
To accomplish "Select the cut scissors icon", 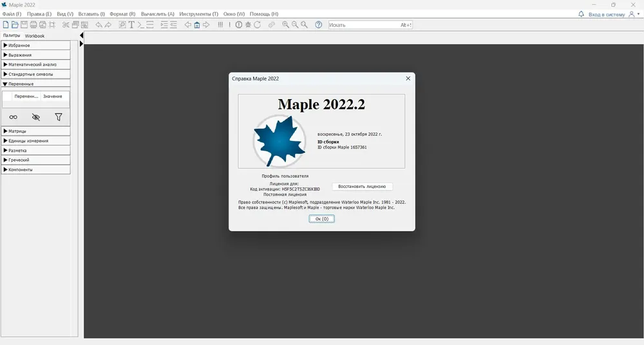I will click(x=66, y=24).
